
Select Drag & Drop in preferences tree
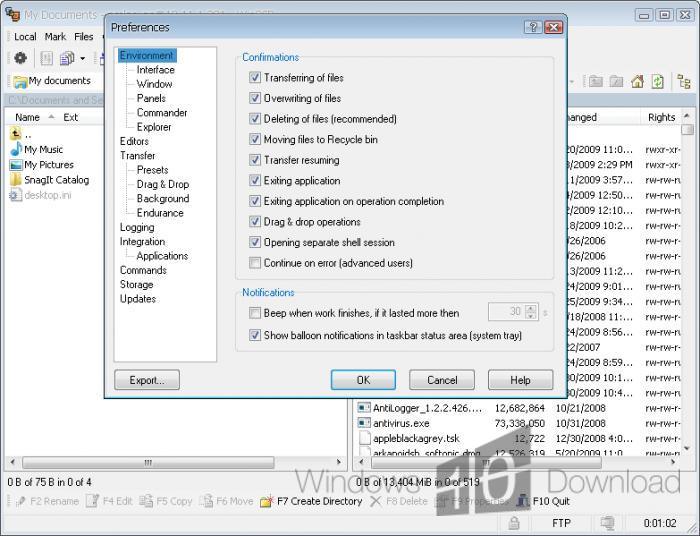tap(163, 184)
